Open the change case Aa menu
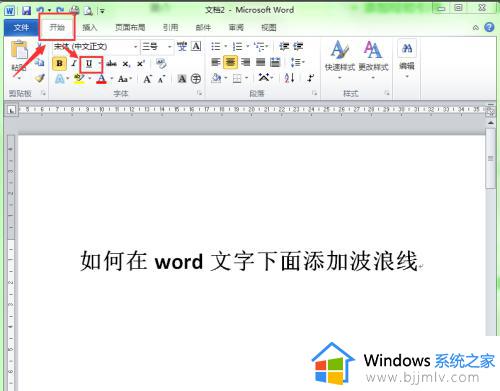This screenshot has height=391, width=500. pyautogui.click(x=124, y=79)
